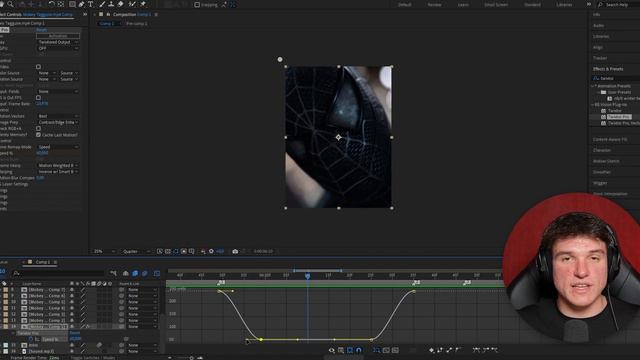Open the Content-Aware Fill panel
This screenshot has width=640, height=360.
pos(610,140)
